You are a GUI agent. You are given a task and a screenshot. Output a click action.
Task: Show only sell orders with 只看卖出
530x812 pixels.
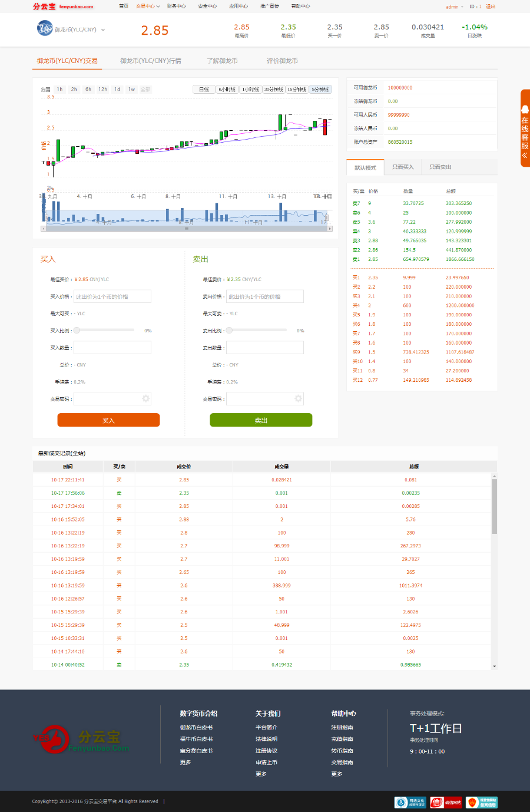coord(440,167)
